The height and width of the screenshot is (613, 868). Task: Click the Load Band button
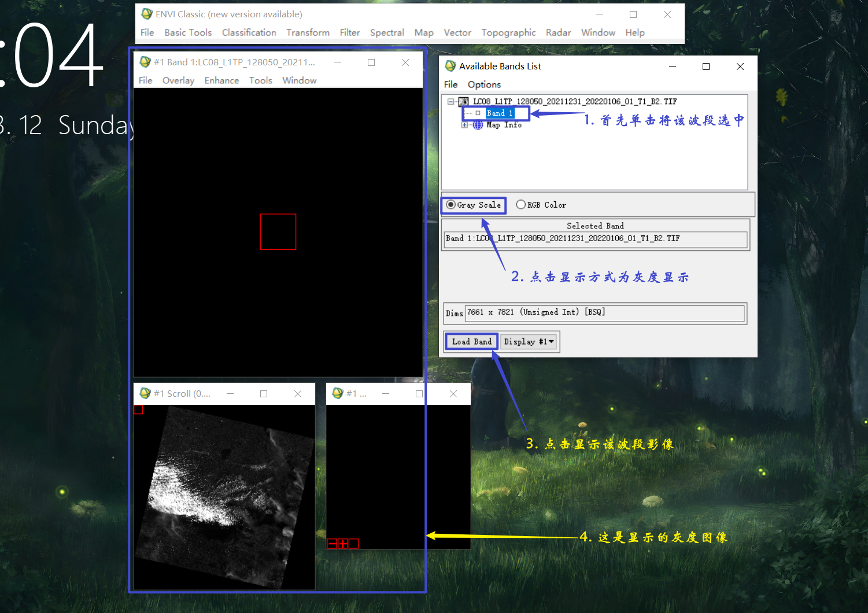pos(471,342)
